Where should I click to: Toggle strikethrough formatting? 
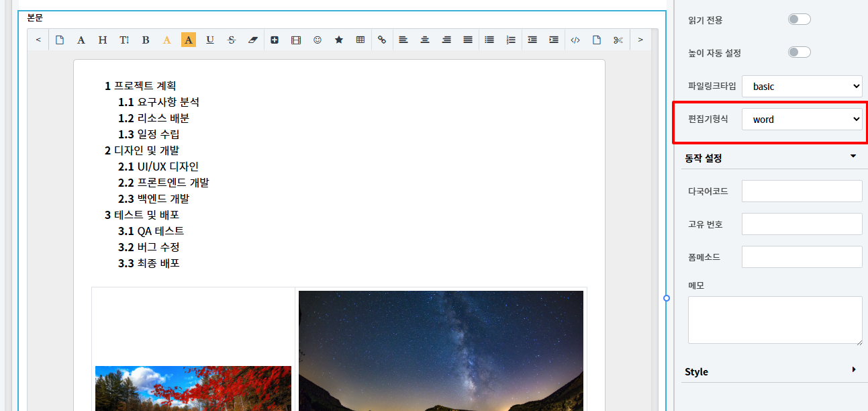point(232,40)
